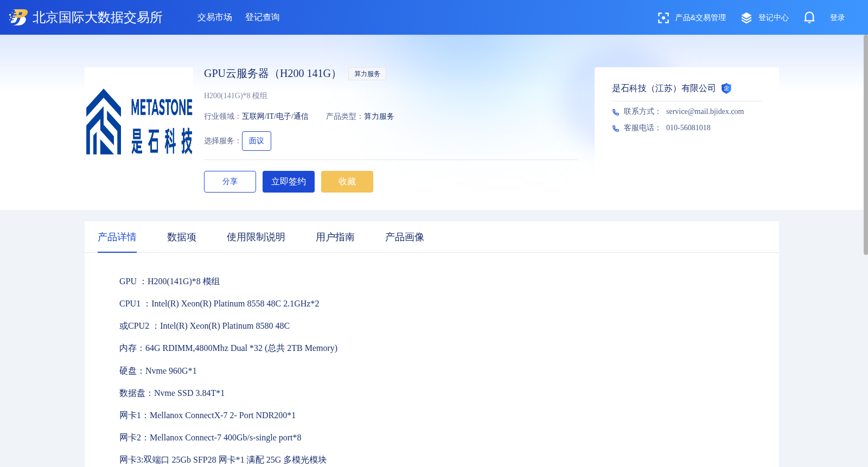Click the 收藏 button
868x467 pixels.
347,182
